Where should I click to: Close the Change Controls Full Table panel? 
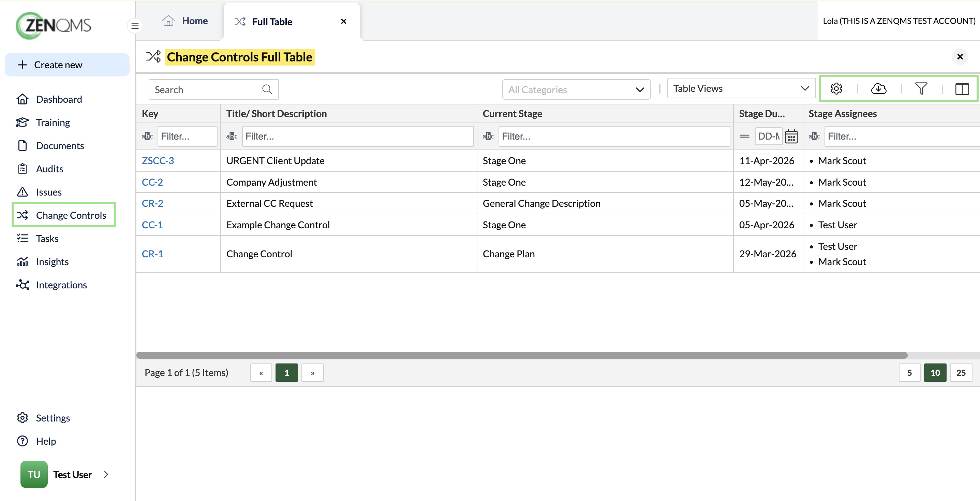tap(960, 57)
